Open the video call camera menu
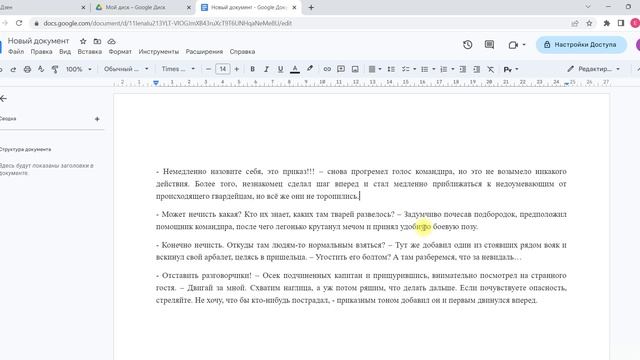The image size is (640, 360). [517, 44]
